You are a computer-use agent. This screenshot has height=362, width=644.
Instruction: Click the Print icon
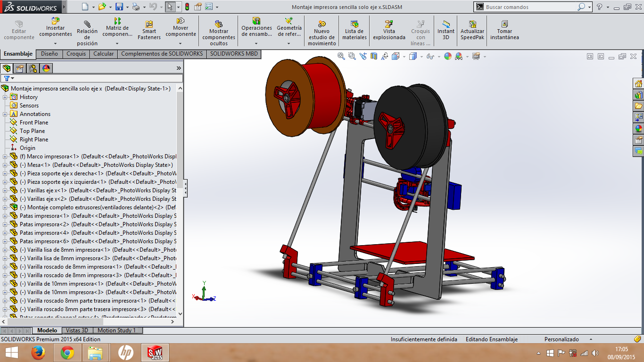click(x=136, y=7)
